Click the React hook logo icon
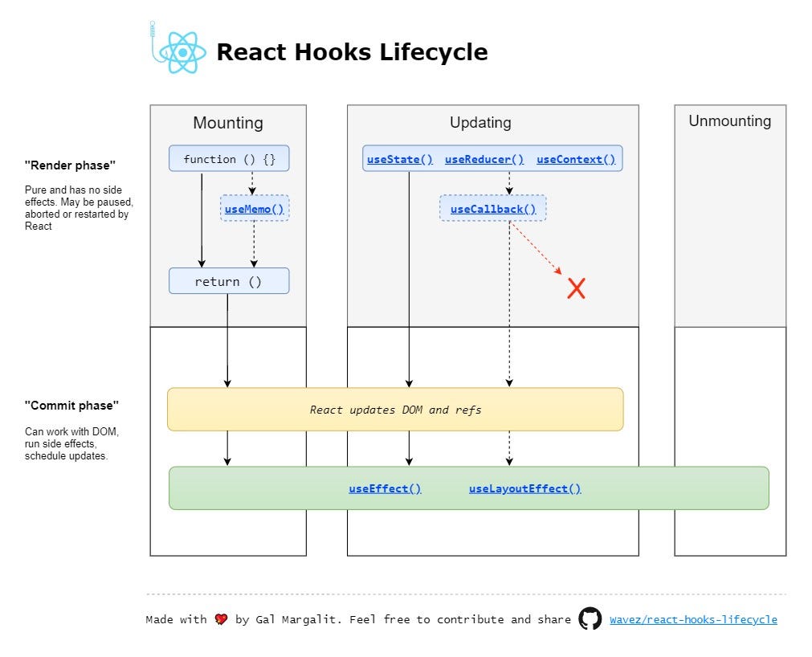Viewport: 812px width, 657px height. (x=177, y=47)
